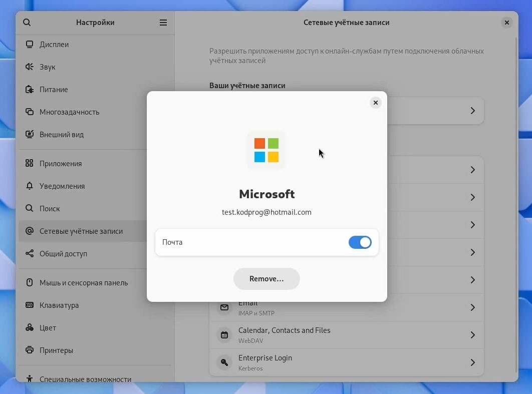Select the Приложения grid icon
The height and width of the screenshot is (394, 532).
pyautogui.click(x=30, y=163)
